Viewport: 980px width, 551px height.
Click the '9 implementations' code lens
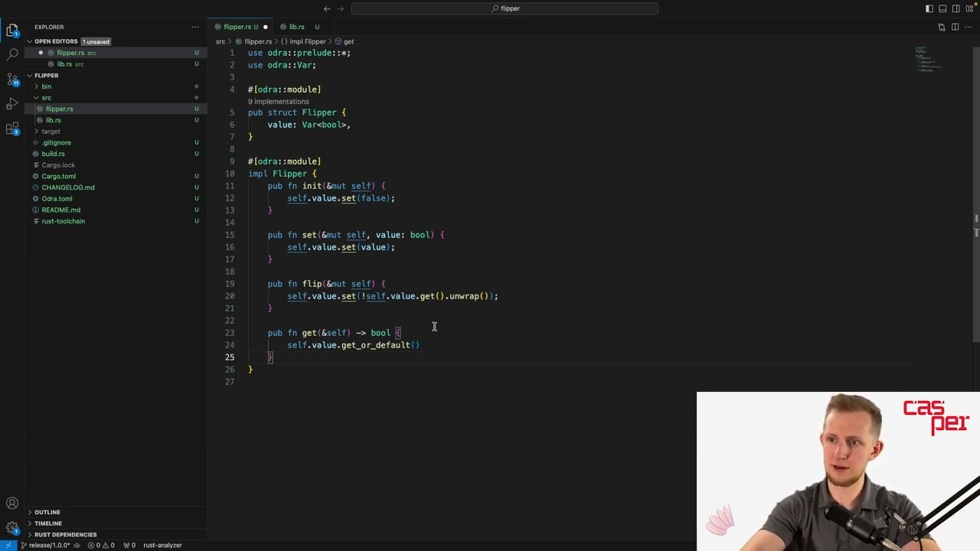[x=278, y=102]
